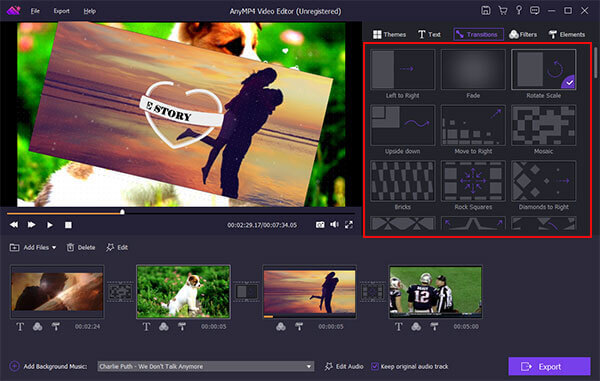
Task: Open elements icon under the football clip
Action: pos(434,326)
